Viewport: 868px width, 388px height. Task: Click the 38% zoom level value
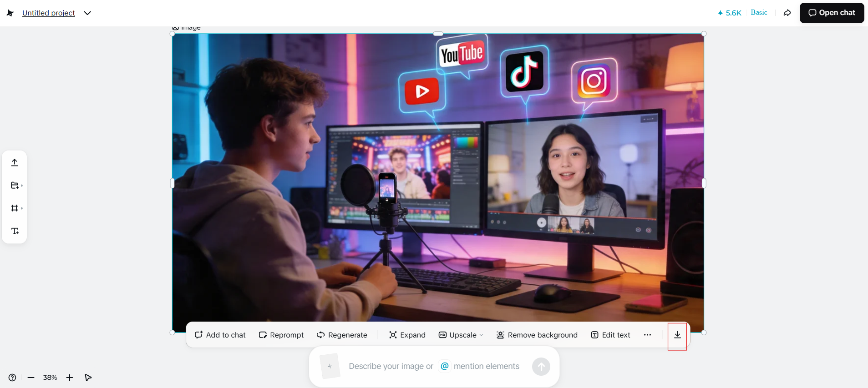(x=50, y=378)
